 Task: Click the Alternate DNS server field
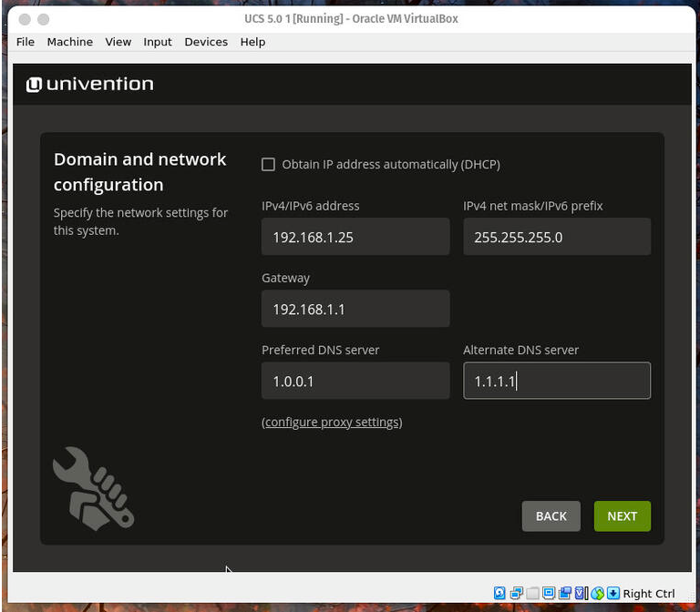557,381
